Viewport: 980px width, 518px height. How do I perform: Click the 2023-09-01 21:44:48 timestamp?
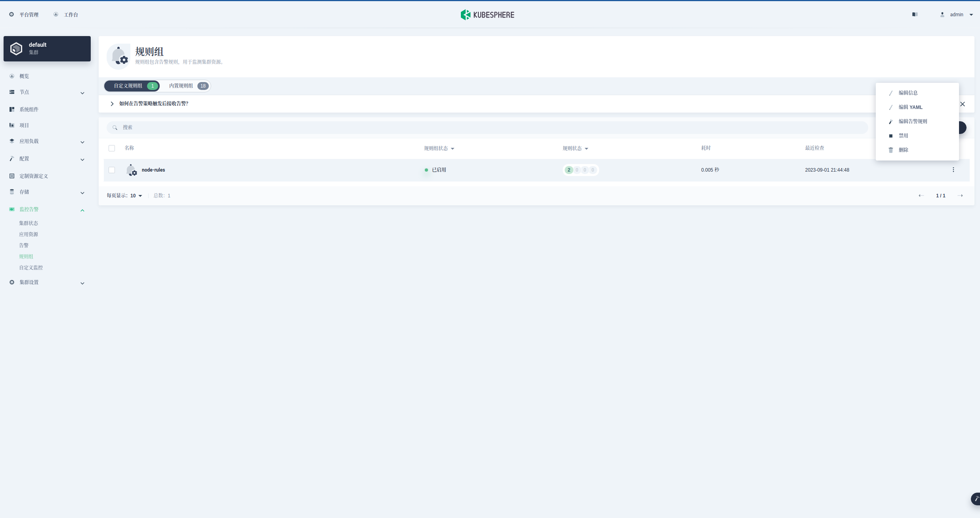click(827, 170)
